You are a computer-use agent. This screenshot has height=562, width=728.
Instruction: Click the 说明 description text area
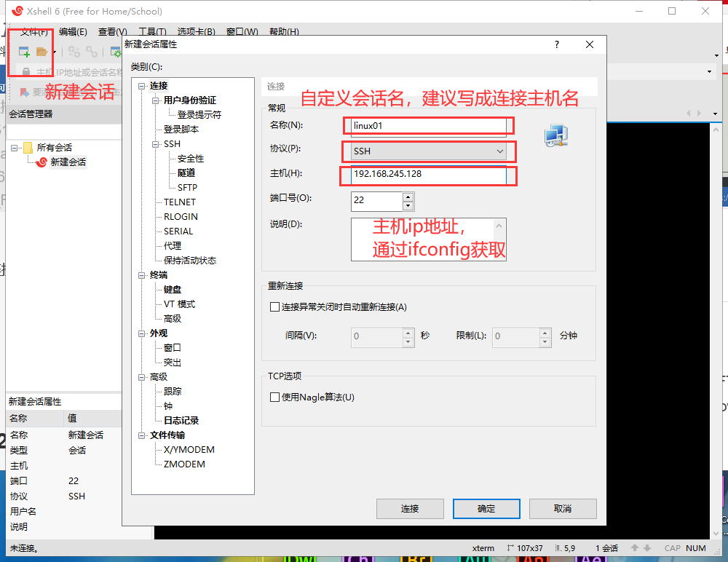click(x=429, y=240)
